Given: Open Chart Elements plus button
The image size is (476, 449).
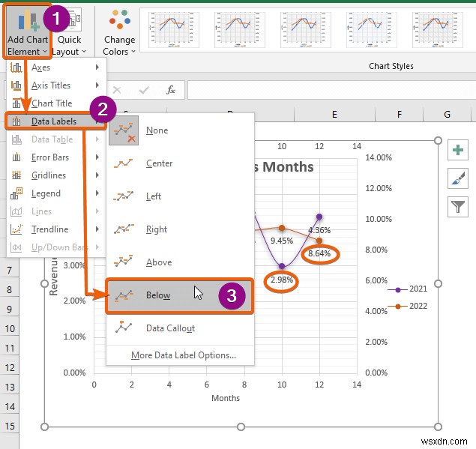Looking at the screenshot, I should 458,150.
